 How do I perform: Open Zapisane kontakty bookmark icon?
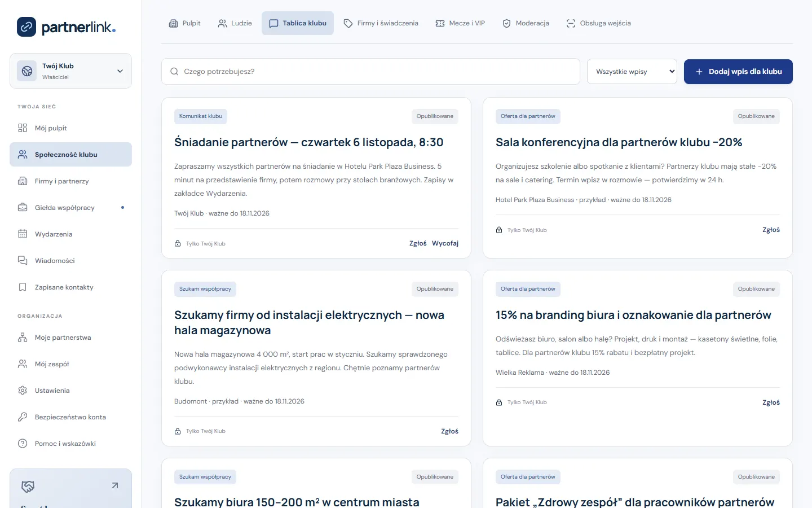tap(23, 287)
